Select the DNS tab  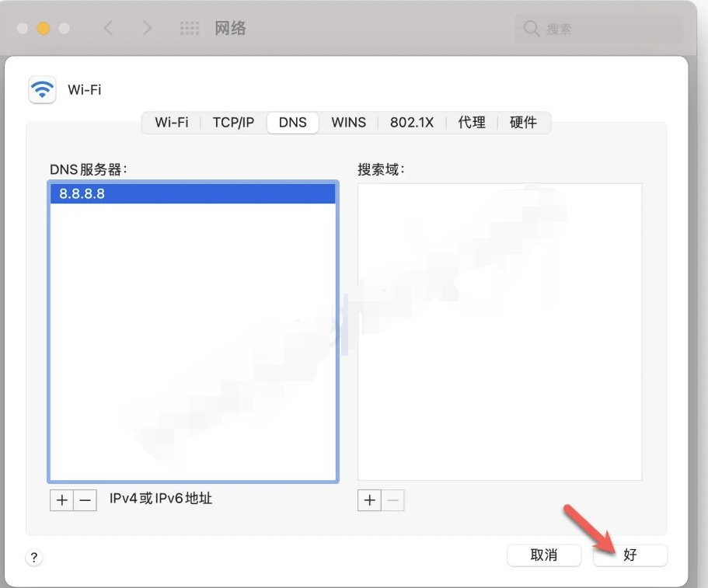pos(293,123)
